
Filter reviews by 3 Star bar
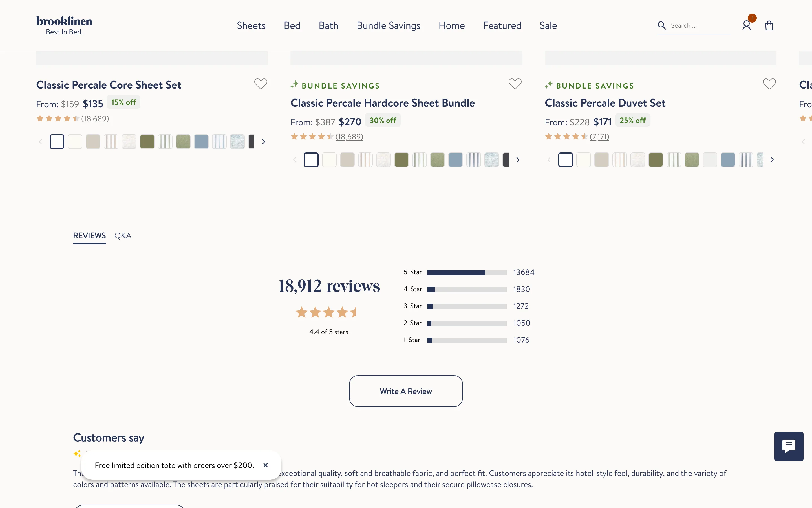(x=467, y=306)
